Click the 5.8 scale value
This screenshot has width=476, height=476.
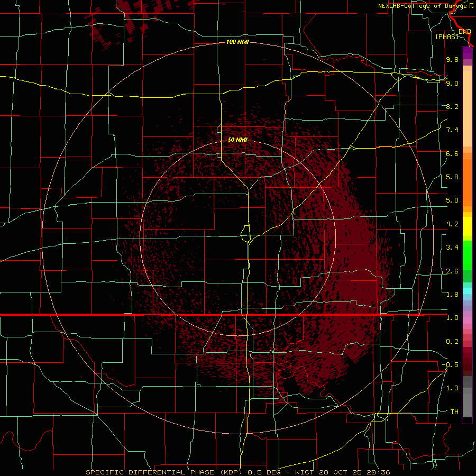pos(452,177)
